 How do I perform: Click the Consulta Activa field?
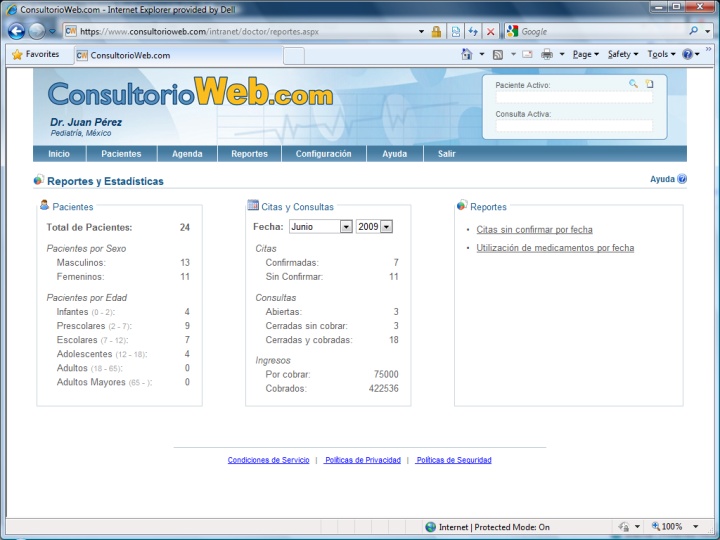click(x=574, y=126)
